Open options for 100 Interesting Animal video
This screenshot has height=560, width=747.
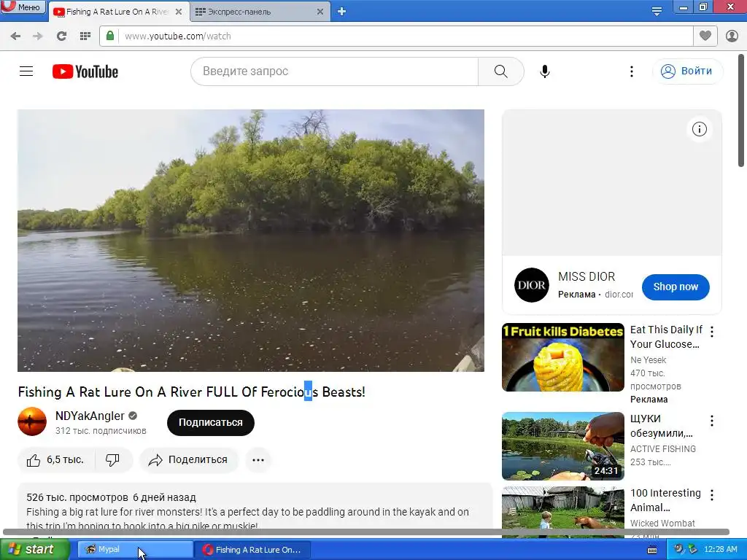712,495
